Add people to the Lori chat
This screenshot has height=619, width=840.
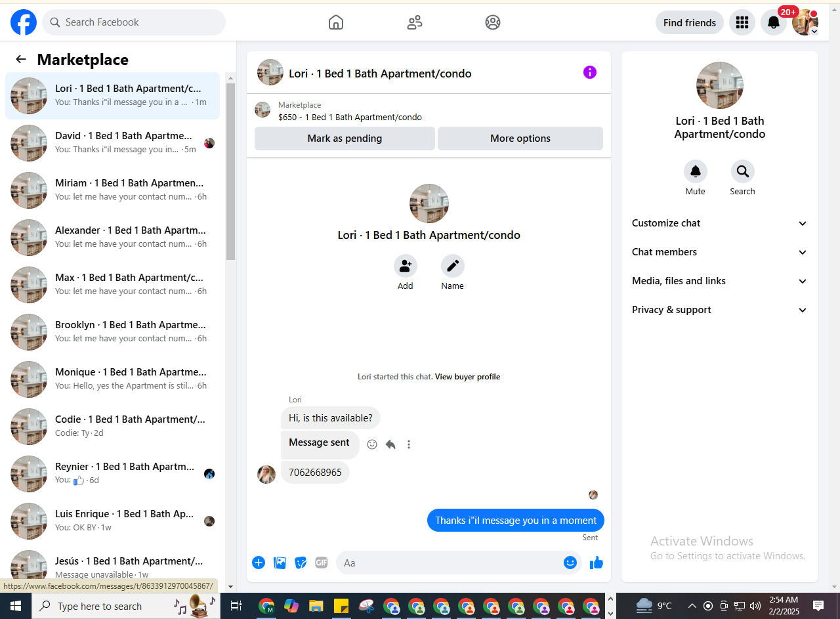point(406,266)
